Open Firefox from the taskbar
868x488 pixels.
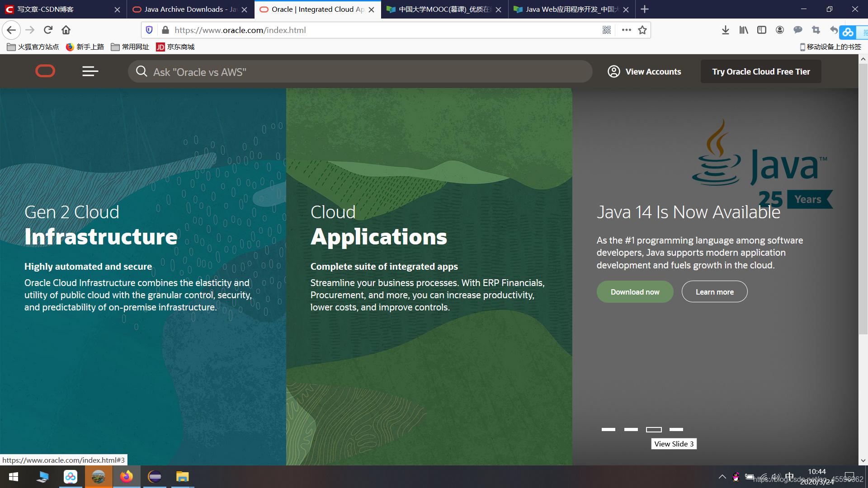(x=127, y=477)
